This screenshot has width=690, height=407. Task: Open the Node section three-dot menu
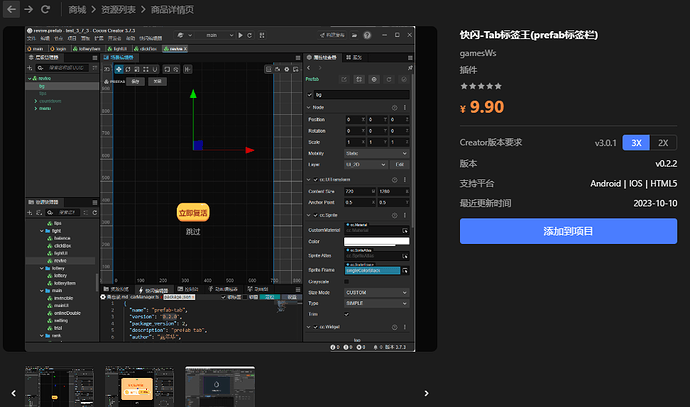coord(405,107)
